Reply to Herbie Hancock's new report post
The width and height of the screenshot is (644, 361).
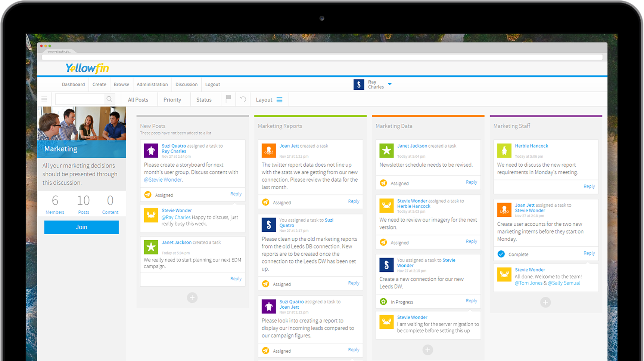589,186
